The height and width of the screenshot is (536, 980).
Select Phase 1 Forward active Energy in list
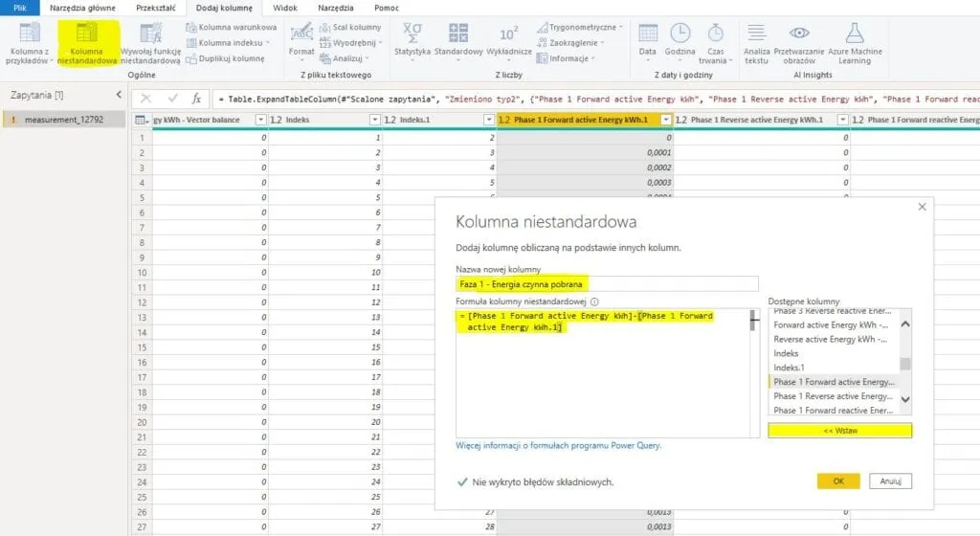point(834,382)
